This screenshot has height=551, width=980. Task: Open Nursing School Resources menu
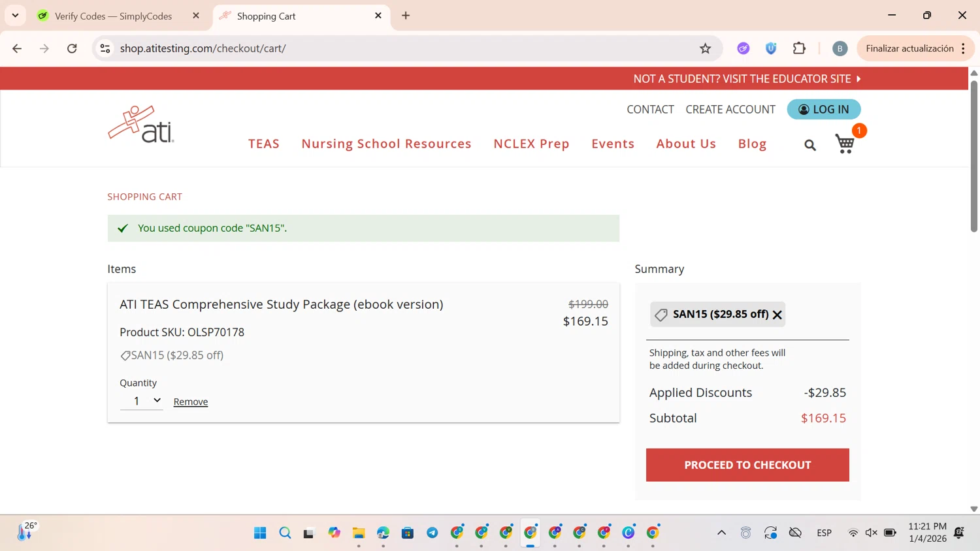click(386, 144)
